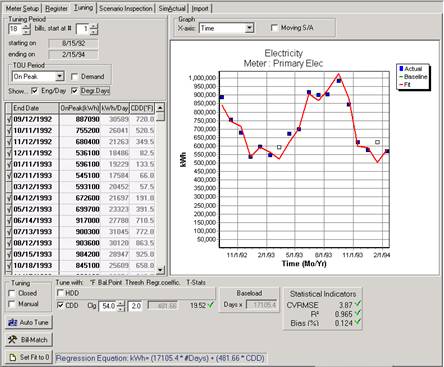Click the Auto Tune button icon
The image size is (444, 367).
pyautogui.click(x=13, y=323)
